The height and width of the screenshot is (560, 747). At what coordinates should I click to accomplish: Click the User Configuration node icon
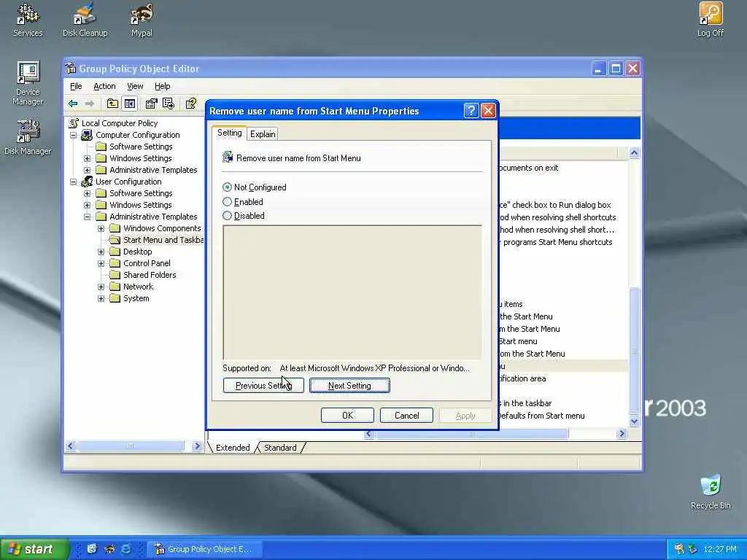(87, 182)
